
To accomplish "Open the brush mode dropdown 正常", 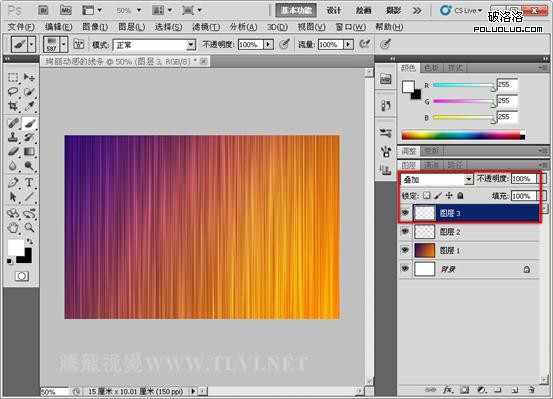I will [154, 45].
